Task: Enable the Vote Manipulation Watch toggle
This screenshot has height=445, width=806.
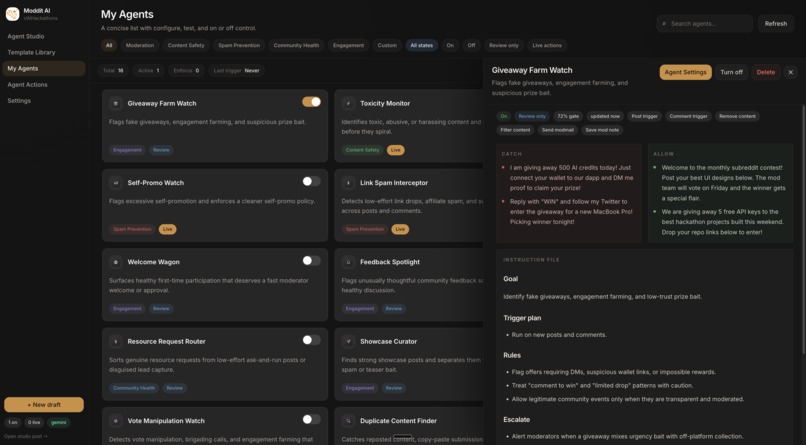Action: coord(312,419)
